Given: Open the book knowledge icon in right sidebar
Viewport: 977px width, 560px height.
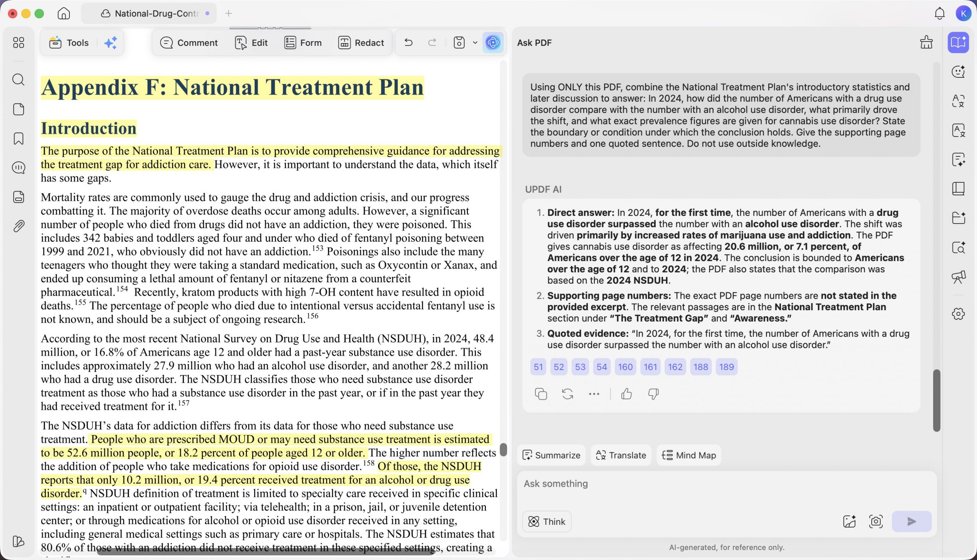Looking at the screenshot, I should click(x=958, y=188).
